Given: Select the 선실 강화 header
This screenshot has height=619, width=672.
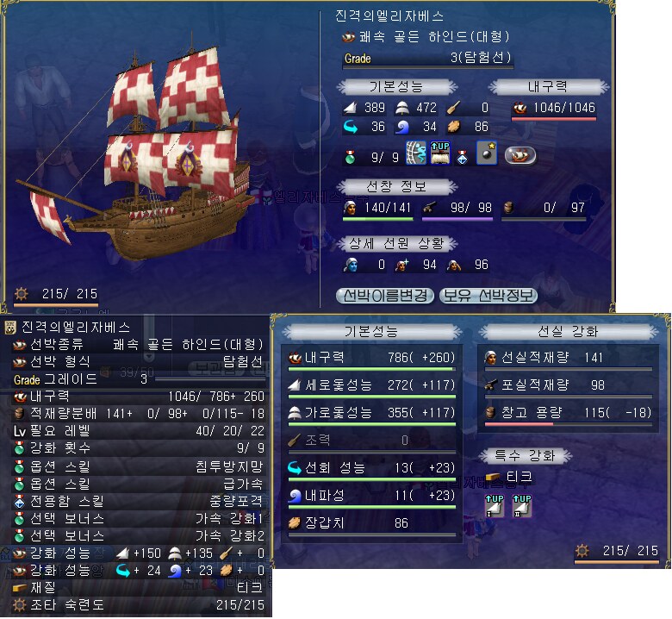Looking at the screenshot, I should [568, 332].
